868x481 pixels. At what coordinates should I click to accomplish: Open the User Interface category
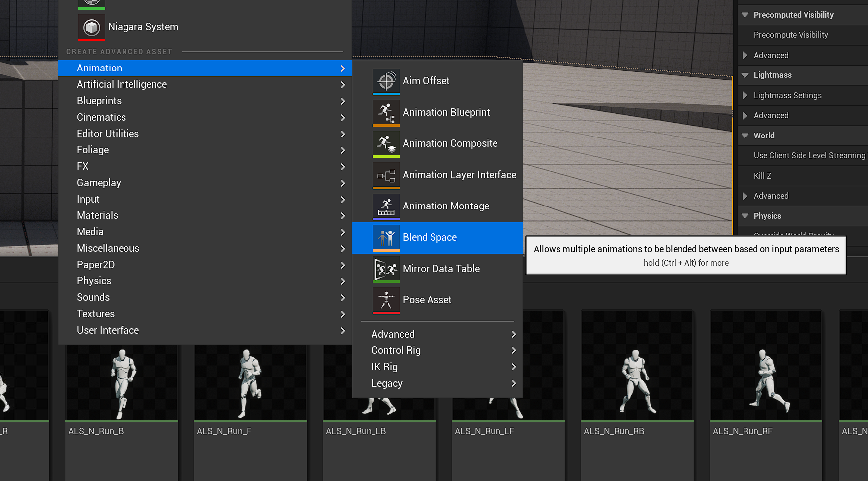click(205, 330)
